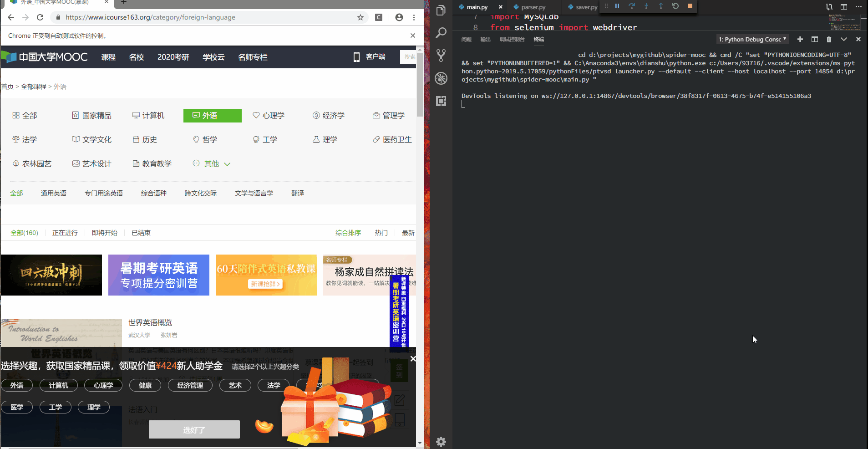Show 正在进行 courses
Viewport: 868px width, 449px height.
pyautogui.click(x=65, y=233)
